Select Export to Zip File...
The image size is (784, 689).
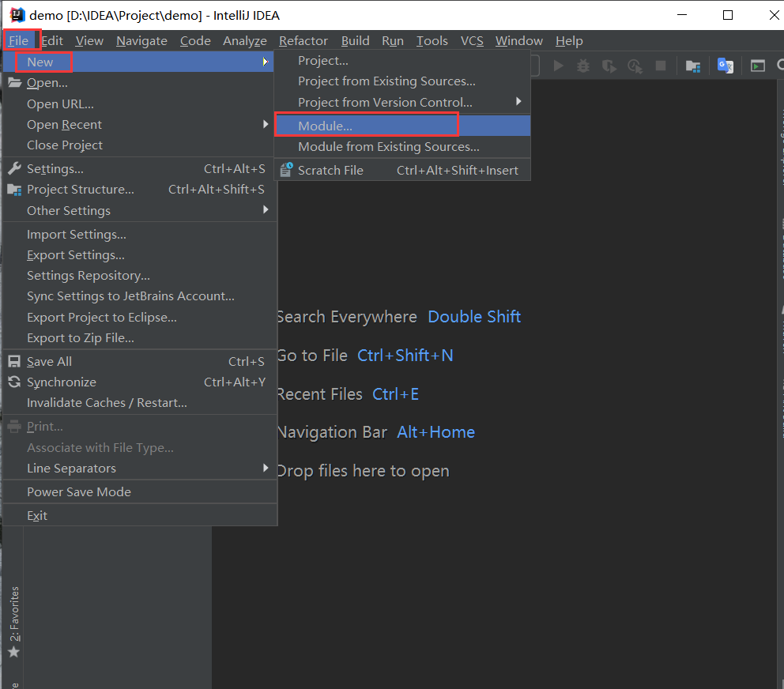click(138, 338)
